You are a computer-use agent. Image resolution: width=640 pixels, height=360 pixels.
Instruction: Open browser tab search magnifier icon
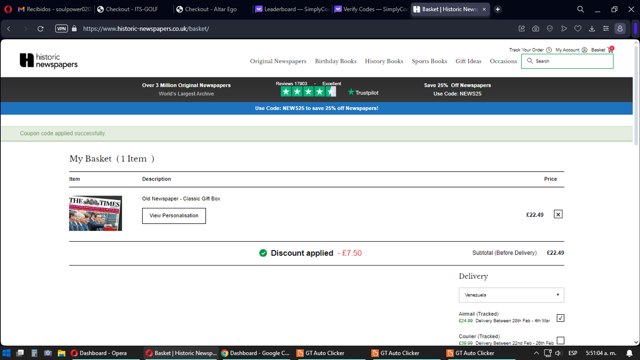click(x=580, y=9)
